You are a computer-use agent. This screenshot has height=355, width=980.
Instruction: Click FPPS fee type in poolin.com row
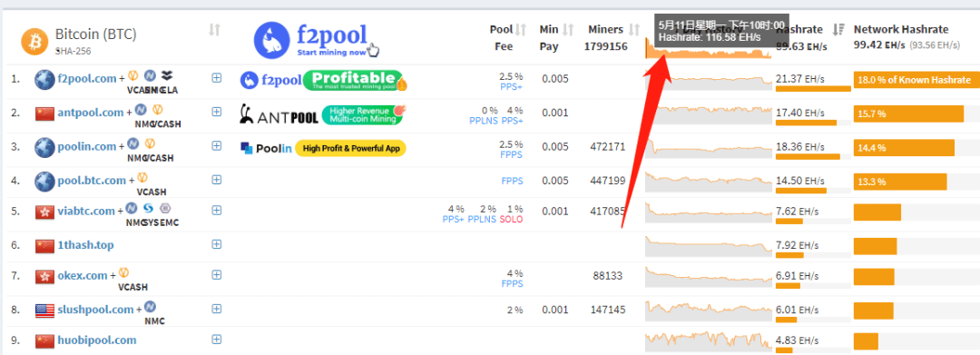[x=512, y=154]
